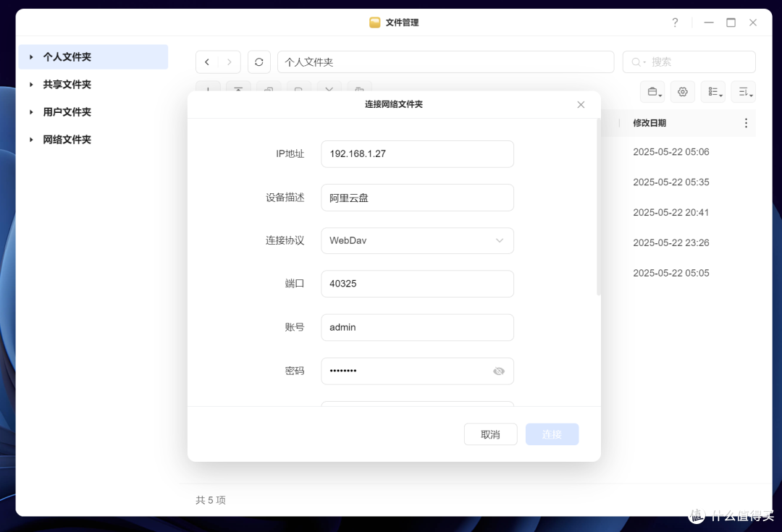The height and width of the screenshot is (532, 782).
Task: Click the IP地址 input field
Action: pos(418,154)
